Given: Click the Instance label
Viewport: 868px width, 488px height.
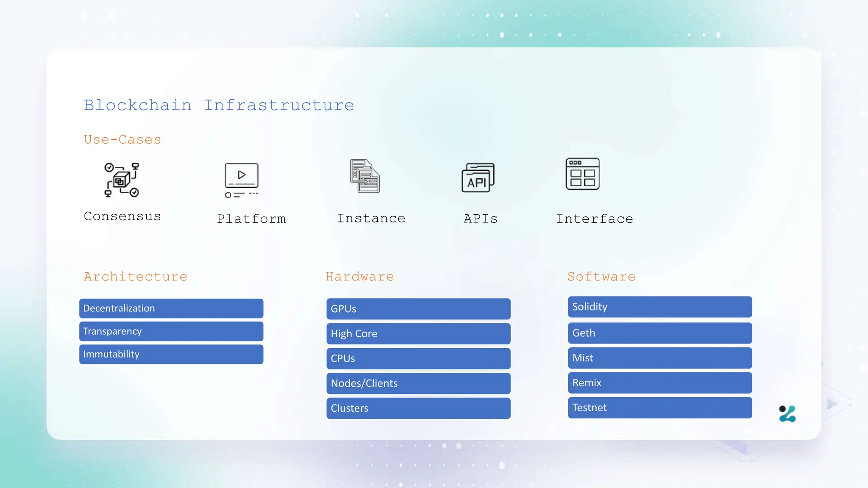Looking at the screenshot, I should point(371,218).
